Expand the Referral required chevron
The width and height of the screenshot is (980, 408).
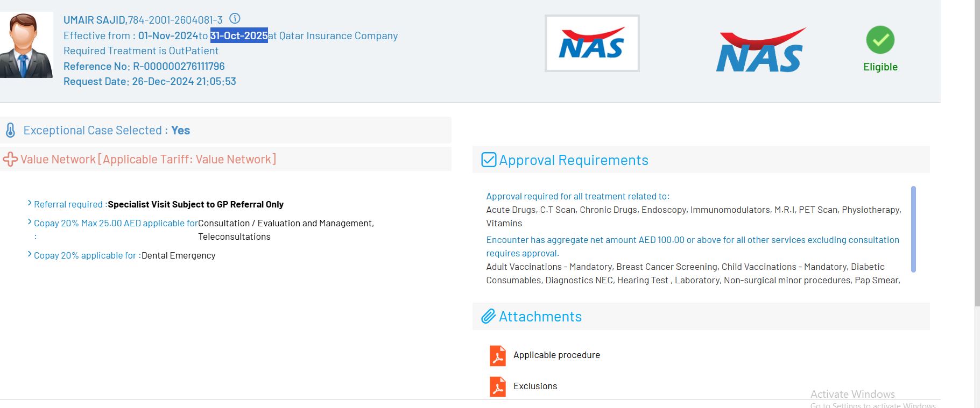(x=30, y=203)
